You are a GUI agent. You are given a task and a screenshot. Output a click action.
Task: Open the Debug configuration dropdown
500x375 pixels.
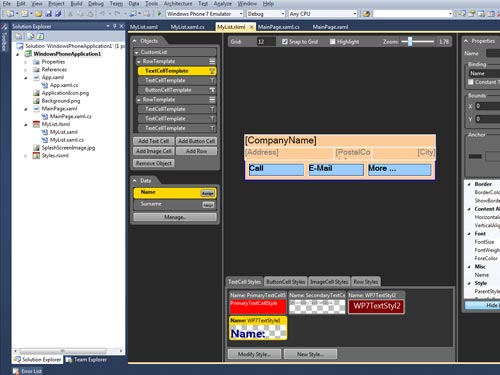tap(283, 14)
